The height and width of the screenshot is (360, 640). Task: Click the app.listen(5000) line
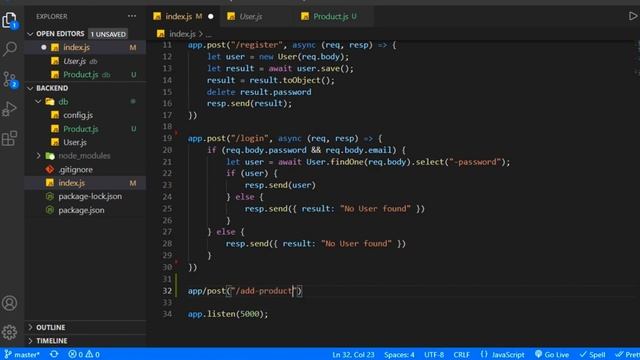(x=228, y=314)
